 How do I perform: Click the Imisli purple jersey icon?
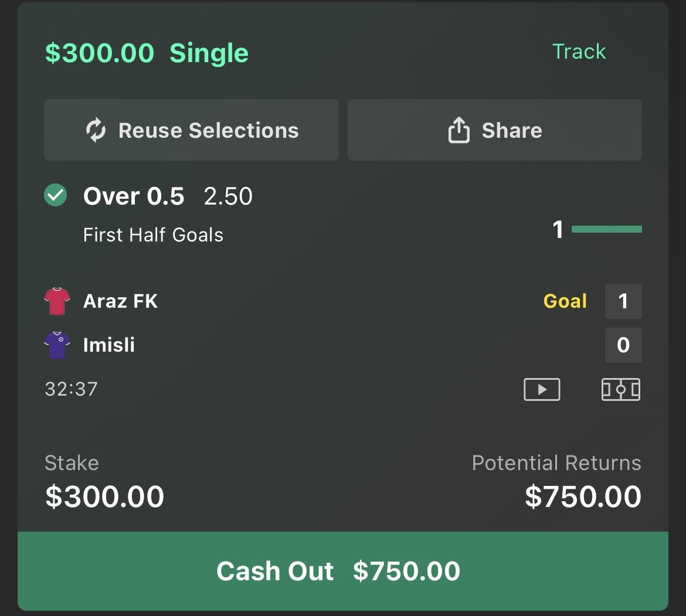(x=57, y=345)
